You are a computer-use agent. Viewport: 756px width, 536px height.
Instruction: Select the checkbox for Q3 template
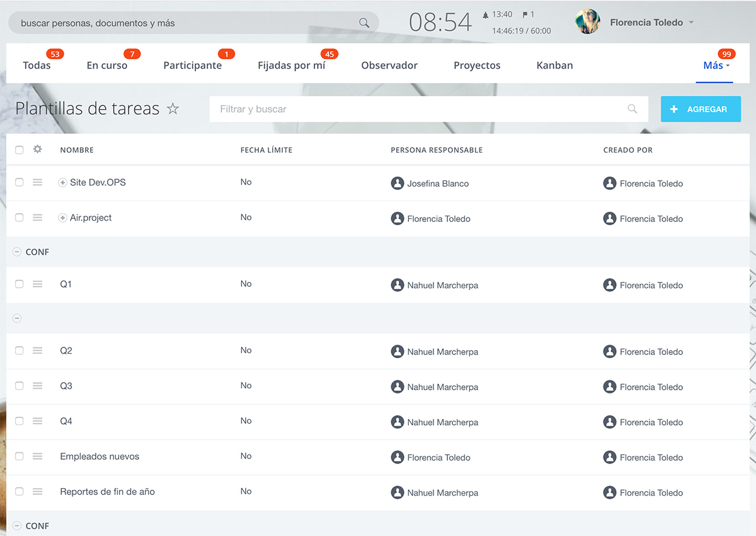click(x=19, y=386)
